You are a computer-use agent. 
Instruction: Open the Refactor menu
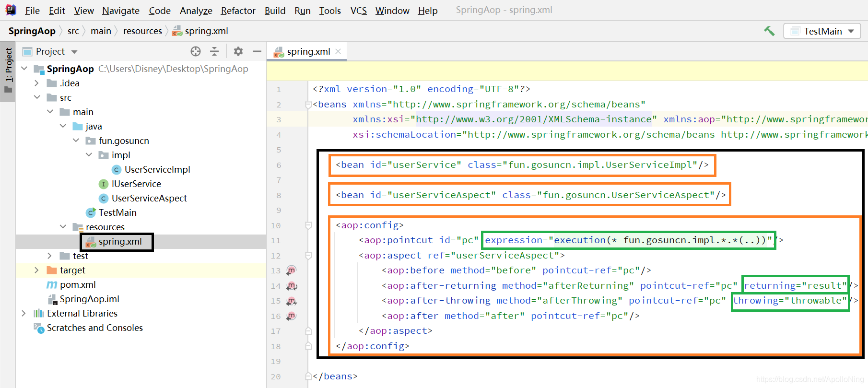[x=238, y=11]
